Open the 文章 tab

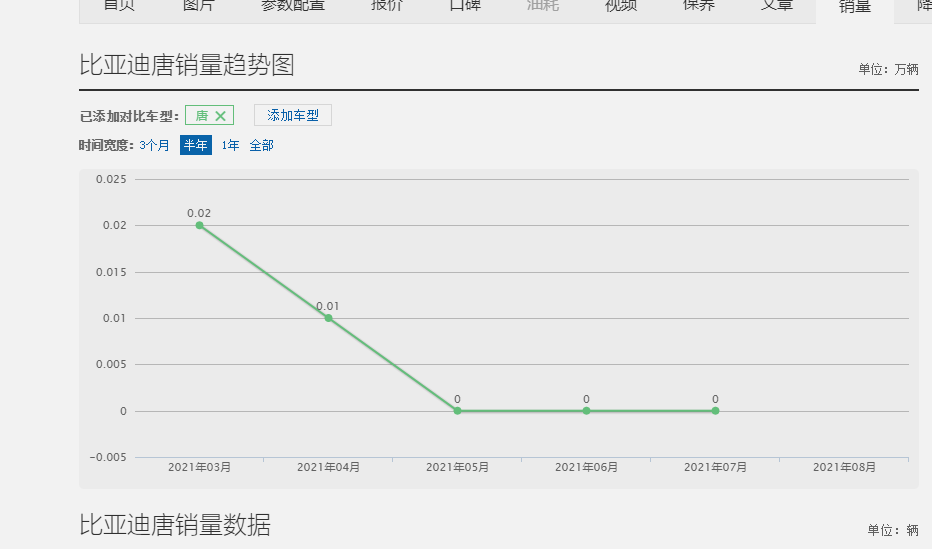(x=777, y=6)
